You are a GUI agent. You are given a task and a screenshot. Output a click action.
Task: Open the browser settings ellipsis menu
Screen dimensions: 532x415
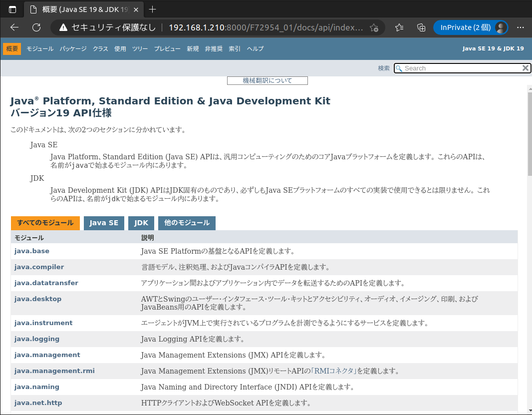(x=521, y=27)
